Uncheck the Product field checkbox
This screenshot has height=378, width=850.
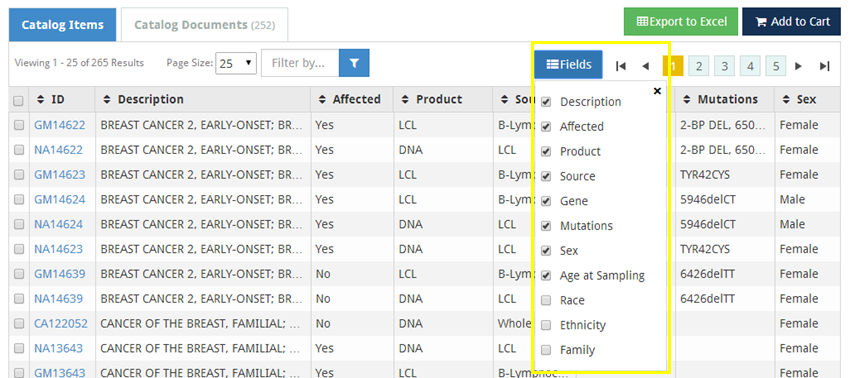[546, 151]
